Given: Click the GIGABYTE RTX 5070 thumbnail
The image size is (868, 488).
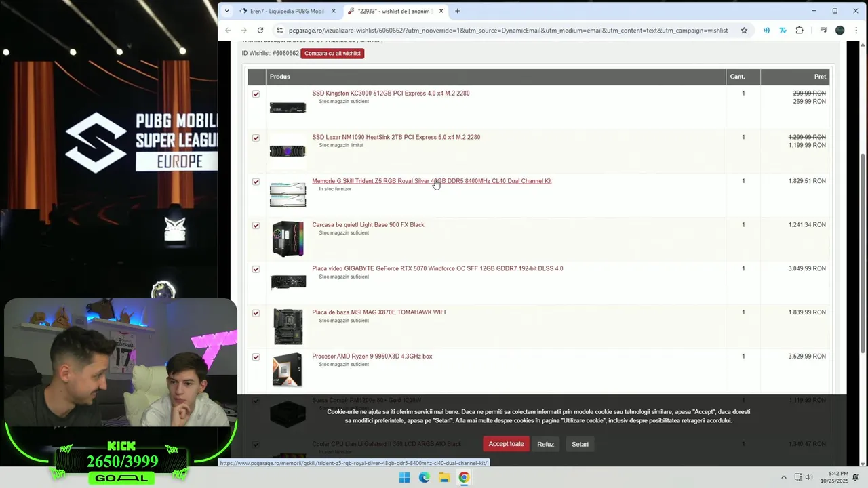Looking at the screenshot, I should click(288, 282).
